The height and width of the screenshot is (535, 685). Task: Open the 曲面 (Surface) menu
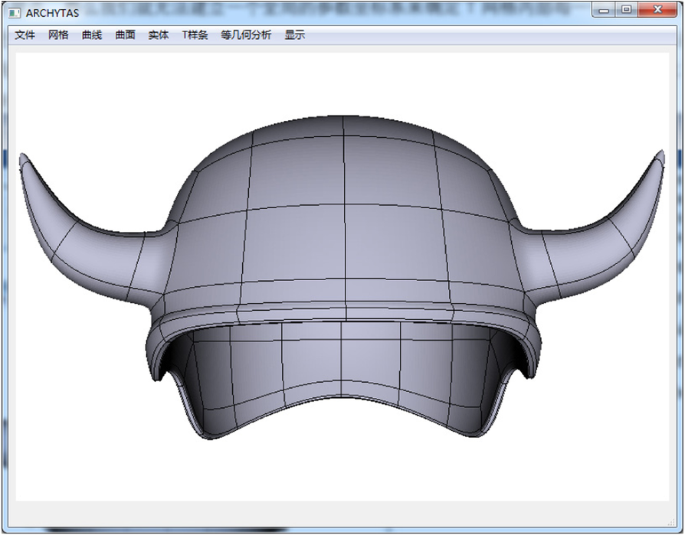click(x=125, y=35)
